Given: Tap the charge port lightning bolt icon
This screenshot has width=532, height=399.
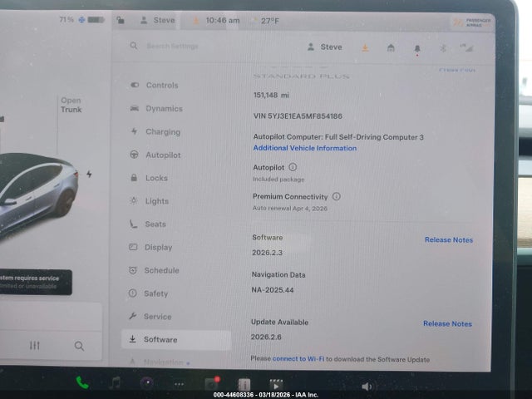Looking at the screenshot, I should coord(89,174).
